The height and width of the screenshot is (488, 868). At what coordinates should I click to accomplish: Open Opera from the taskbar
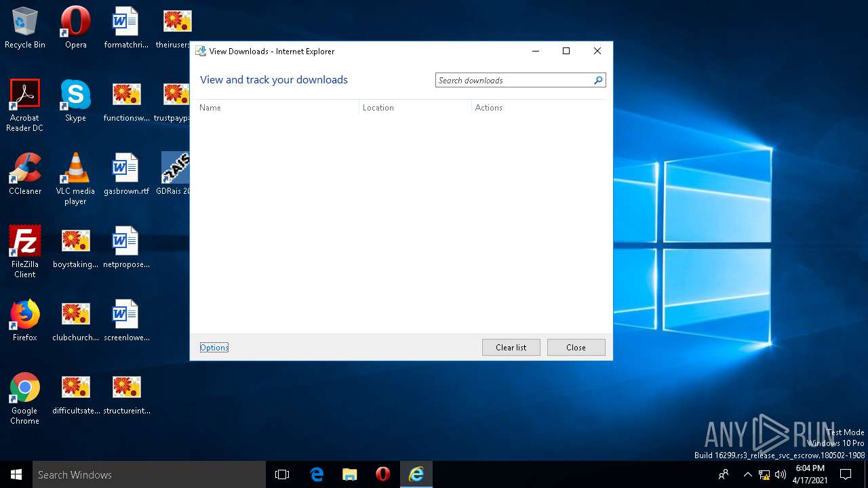click(x=383, y=474)
